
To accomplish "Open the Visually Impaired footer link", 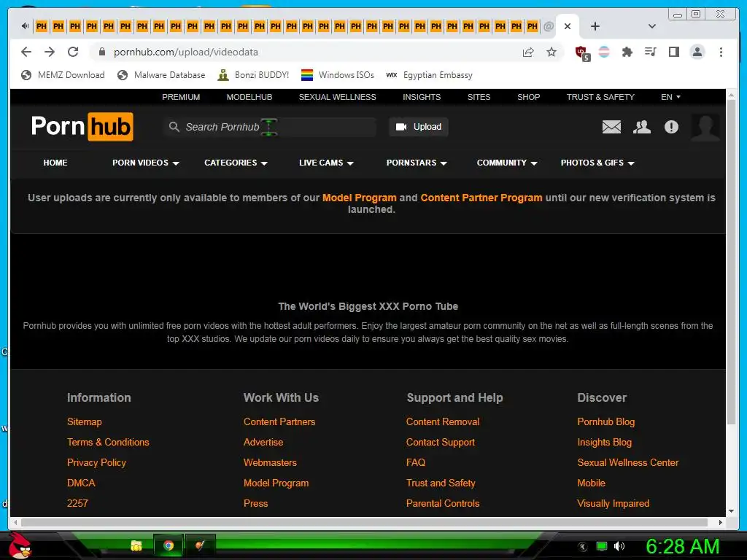I will pos(613,503).
